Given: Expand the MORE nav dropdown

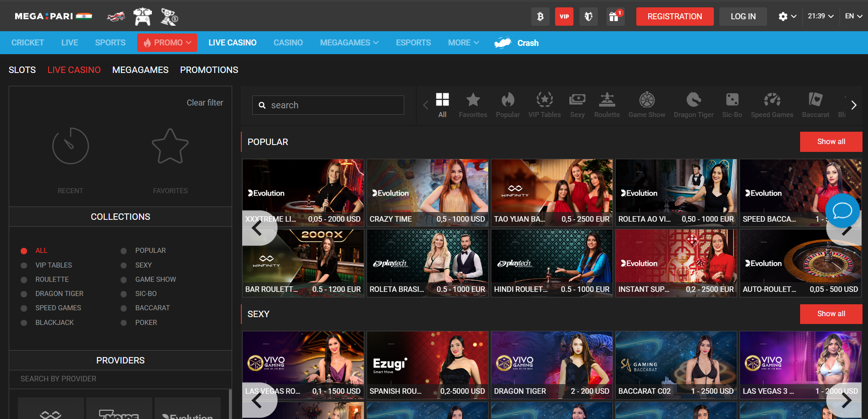Looking at the screenshot, I should point(463,43).
